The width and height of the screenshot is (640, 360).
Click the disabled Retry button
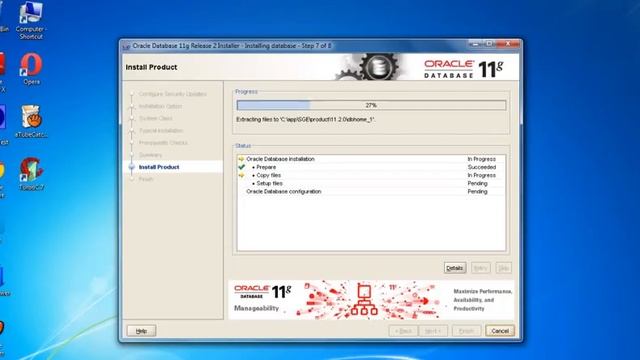point(480,268)
